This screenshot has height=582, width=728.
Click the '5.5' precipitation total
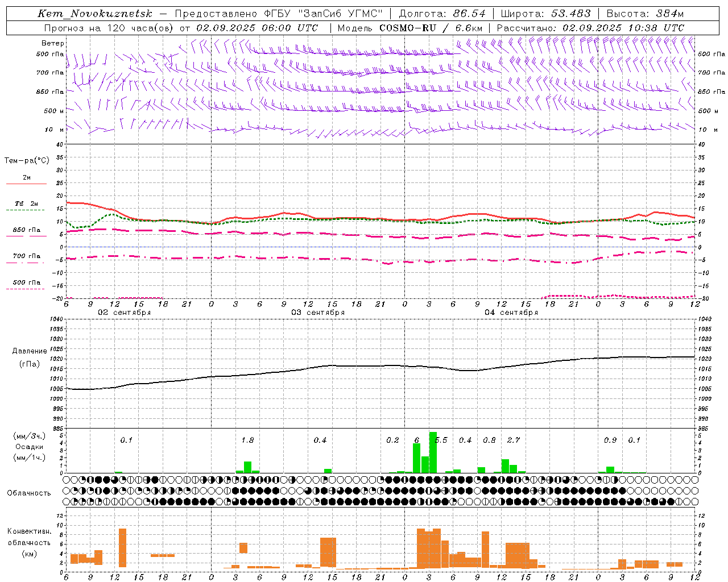(441, 440)
